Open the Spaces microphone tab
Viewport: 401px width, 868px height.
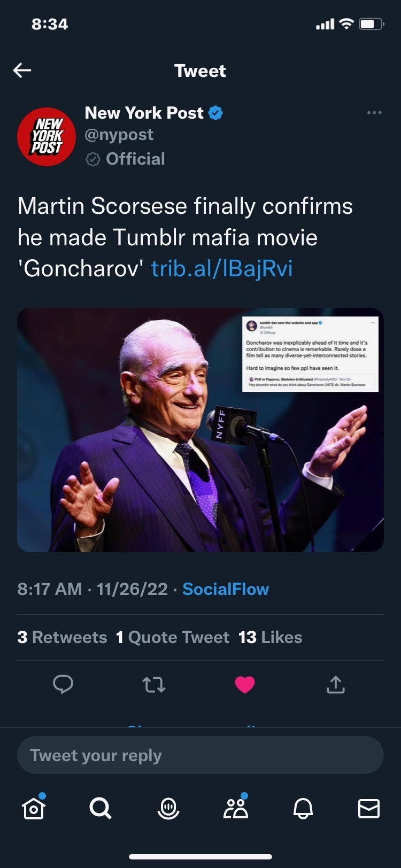(x=168, y=808)
